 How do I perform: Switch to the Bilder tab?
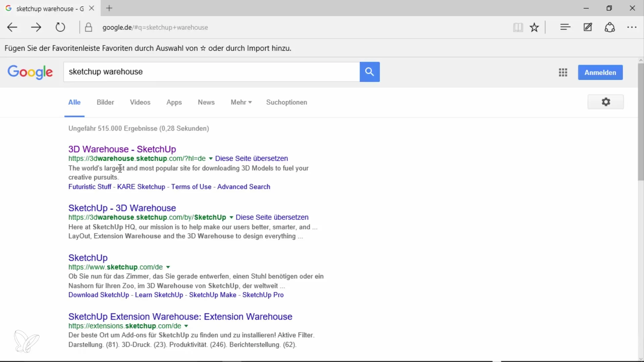pyautogui.click(x=105, y=102)
